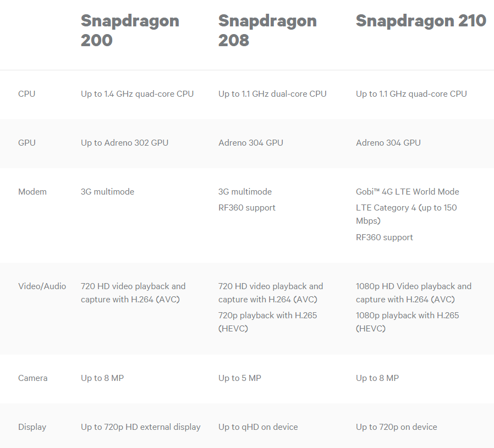This screenshot has height=448, width=494.
Task: Select the CPU row label
Action: point(27,94)
